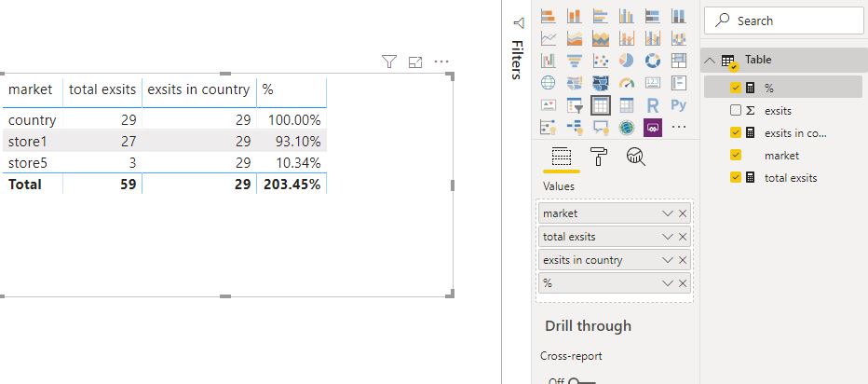Uncheck the market field checkbox
This screenshot has height=384, width=868.
click(736, 155)
